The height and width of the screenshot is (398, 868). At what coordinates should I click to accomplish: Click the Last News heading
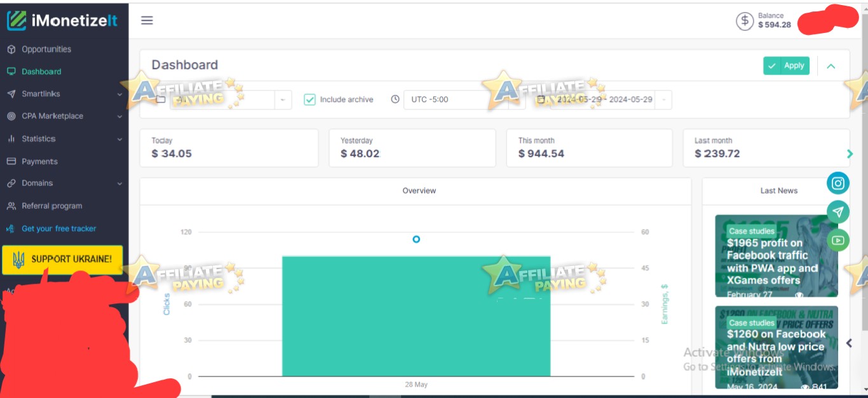click(x=778, y=190)
